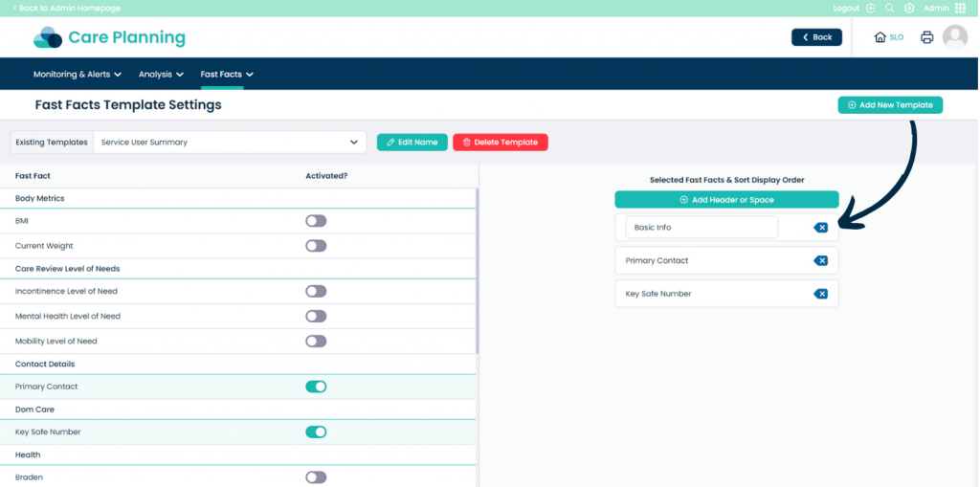The width and height of the screenshot is (980, 487).
Task: Open search via magnifier icon
Action: (890, 8)
